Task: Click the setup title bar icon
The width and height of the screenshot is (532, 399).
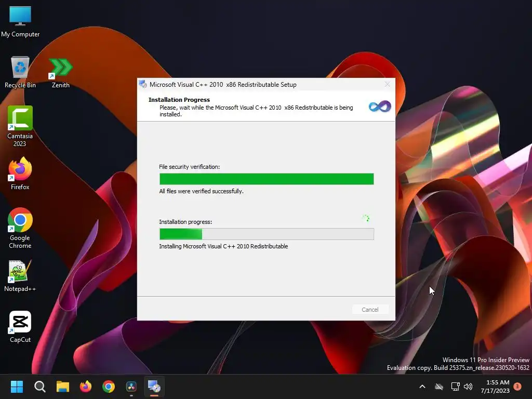Action: pos(143,84)
